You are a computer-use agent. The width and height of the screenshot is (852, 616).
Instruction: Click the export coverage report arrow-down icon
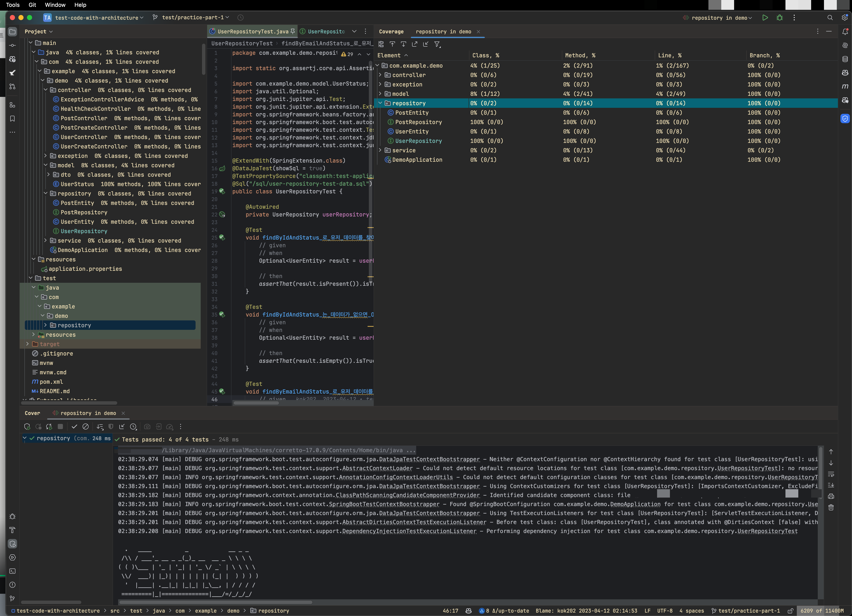[404, 44]
